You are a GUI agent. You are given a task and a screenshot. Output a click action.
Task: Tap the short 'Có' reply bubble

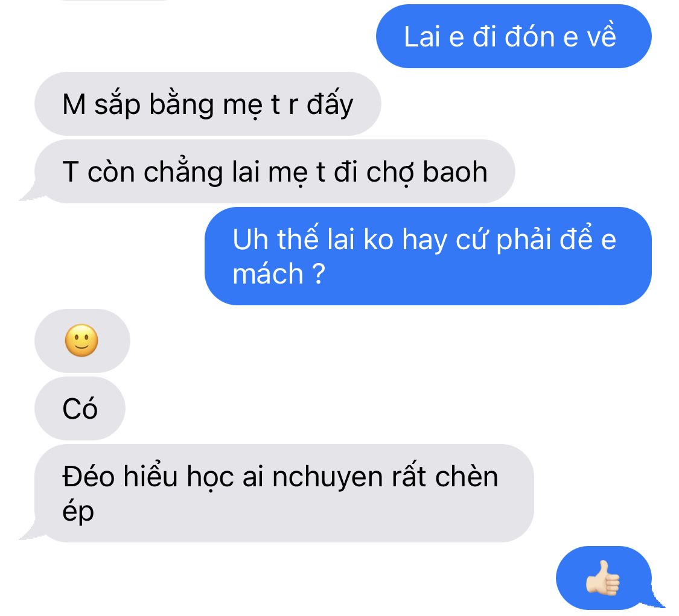(x=80, y=408)
